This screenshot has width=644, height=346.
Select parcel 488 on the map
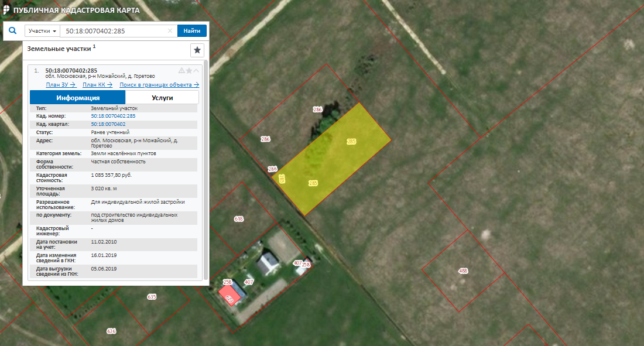(463, 270)
